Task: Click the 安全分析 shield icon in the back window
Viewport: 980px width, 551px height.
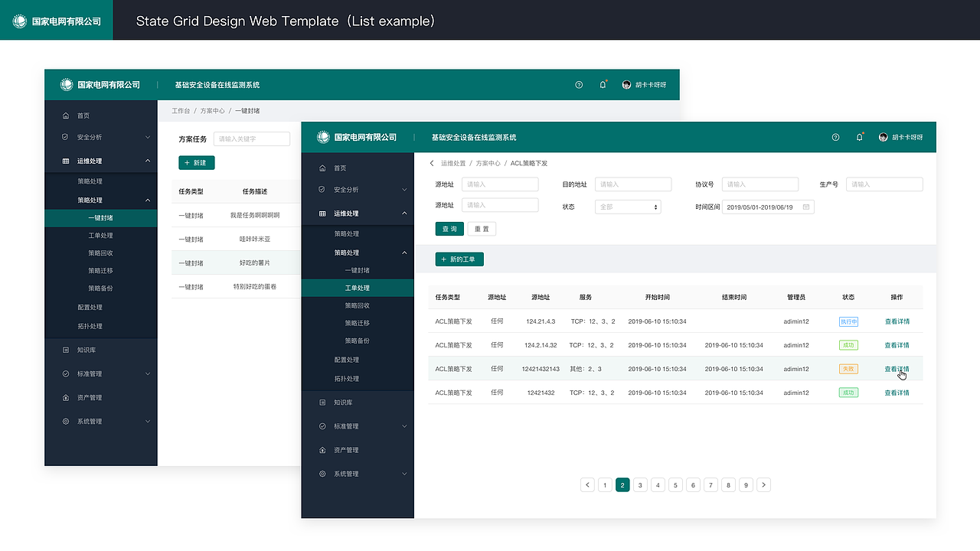Action: 66,137
